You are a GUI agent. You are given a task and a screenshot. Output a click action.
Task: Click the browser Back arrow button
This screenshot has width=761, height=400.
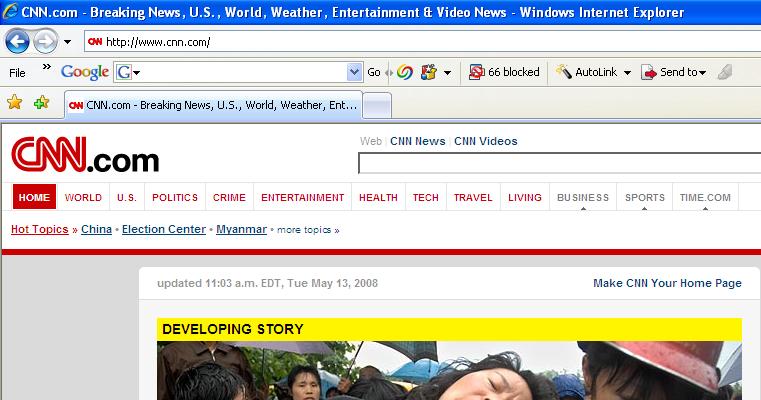click(17, 42)
